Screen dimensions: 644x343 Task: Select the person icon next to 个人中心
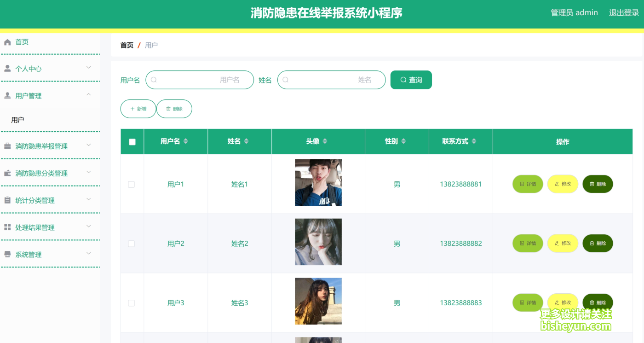click(x=6, y=68)
